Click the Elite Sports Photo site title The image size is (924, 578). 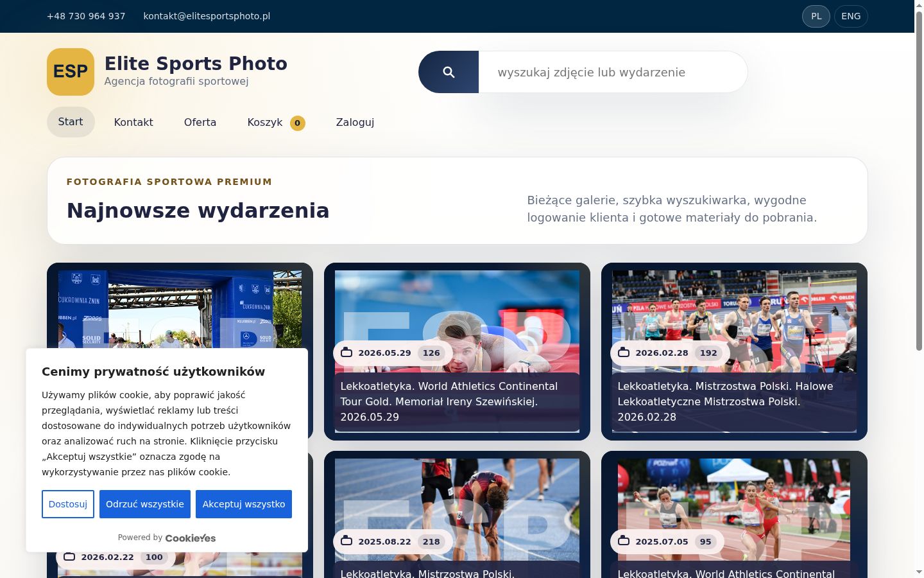pos(196,64)
